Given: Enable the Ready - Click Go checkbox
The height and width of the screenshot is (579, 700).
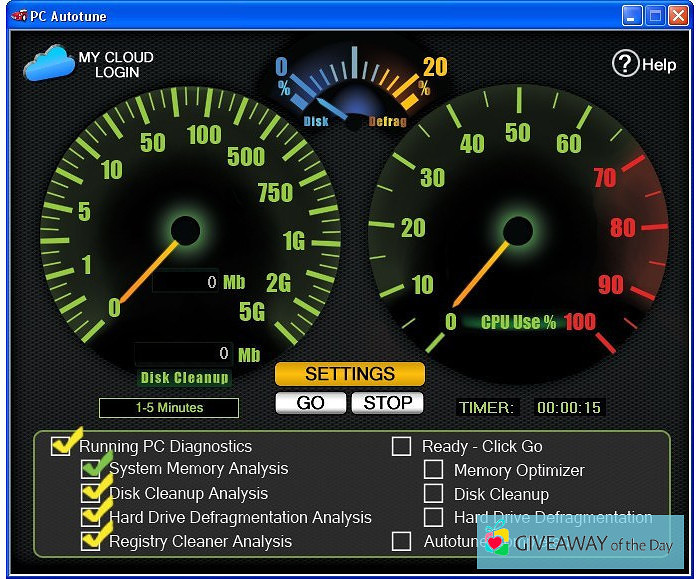Looking at the screenshot, I should (401, 446).
